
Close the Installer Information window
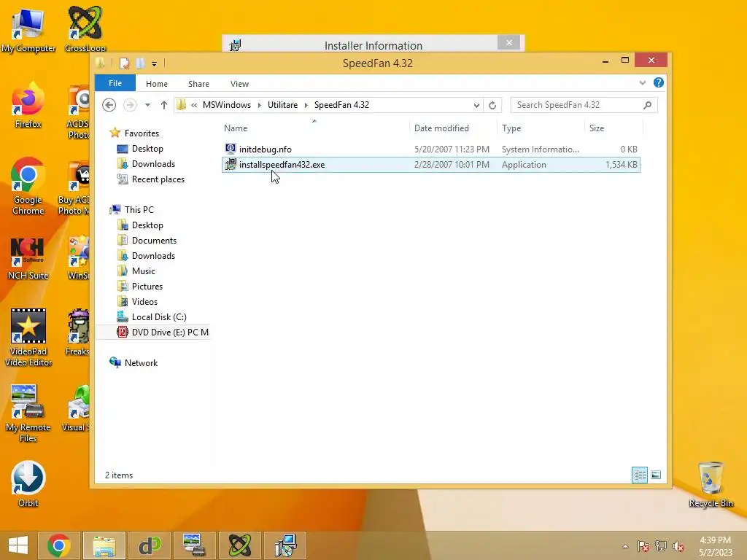point(508,43)
